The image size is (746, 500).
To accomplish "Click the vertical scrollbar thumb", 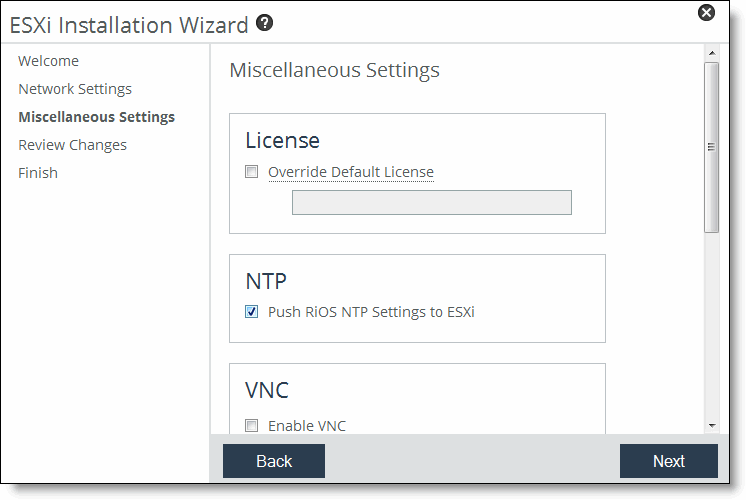I will 712,146.
